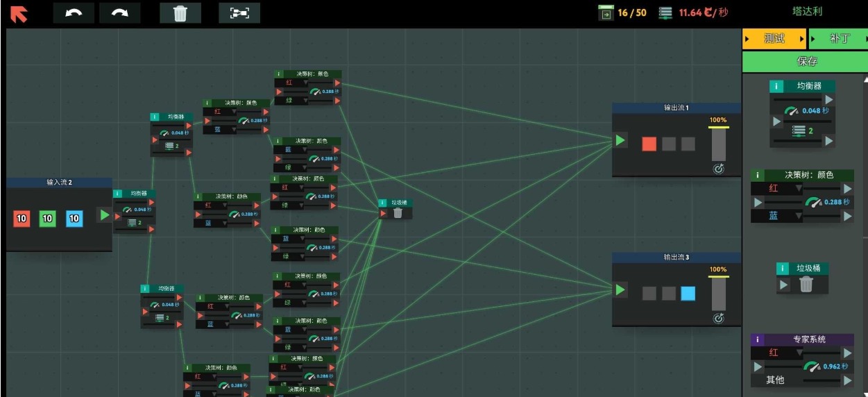This screenshot has width=868, height=397.
Task: Switch to the 补丁 tab
Action: 839,39
